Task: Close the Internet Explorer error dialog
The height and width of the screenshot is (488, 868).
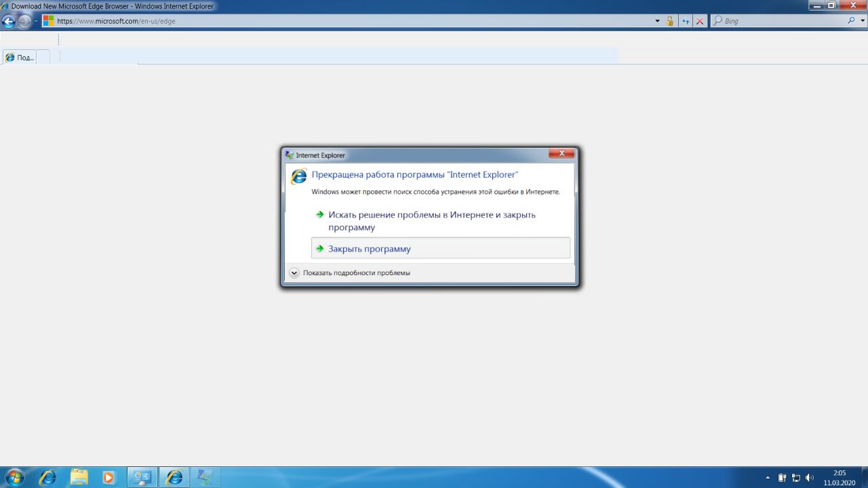Action: click(561, 154)
